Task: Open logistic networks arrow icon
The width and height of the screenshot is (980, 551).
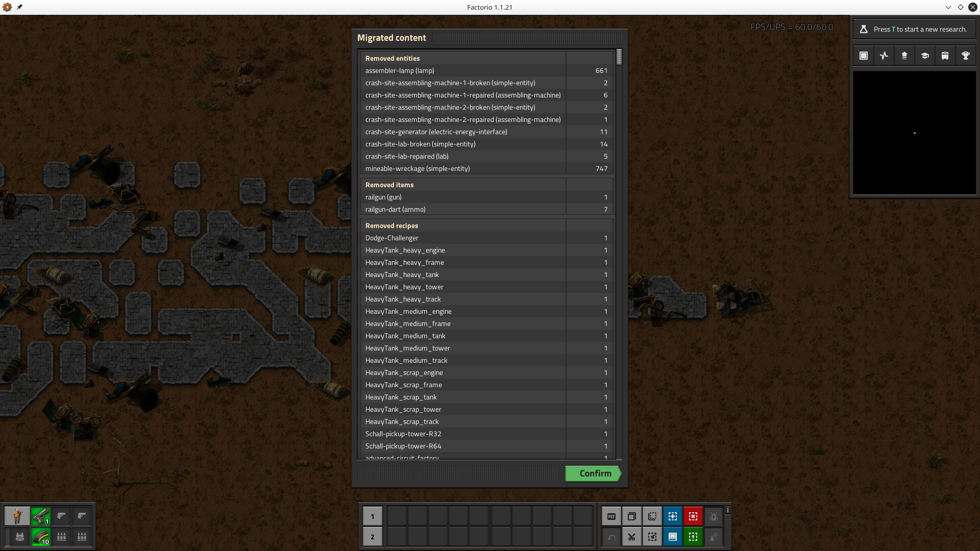Action: 904,56
